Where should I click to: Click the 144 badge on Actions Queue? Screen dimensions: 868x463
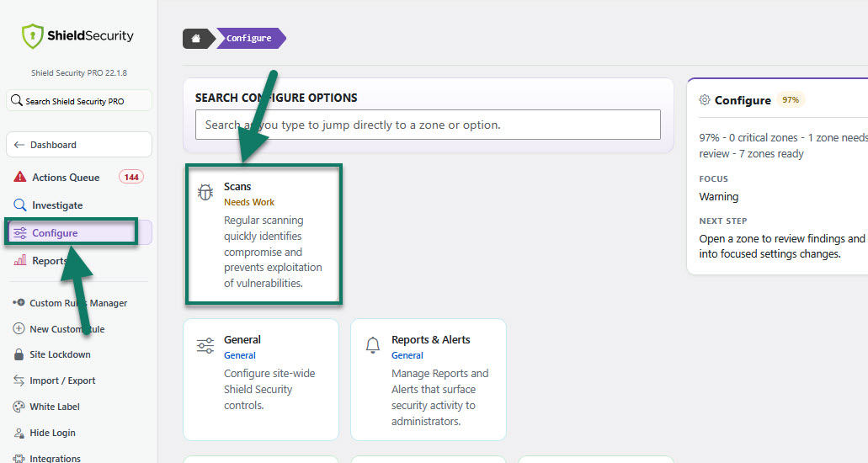pos(131,178)
